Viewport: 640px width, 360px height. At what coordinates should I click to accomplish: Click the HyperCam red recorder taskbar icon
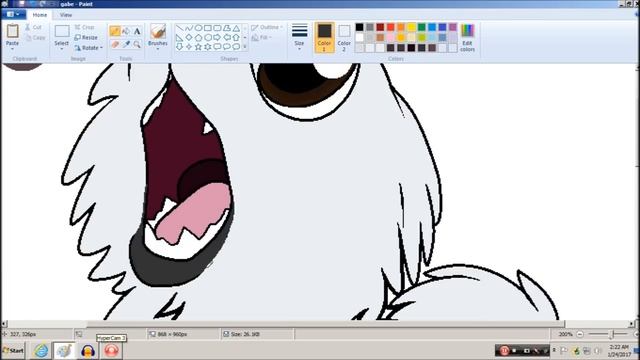[111, 351]
